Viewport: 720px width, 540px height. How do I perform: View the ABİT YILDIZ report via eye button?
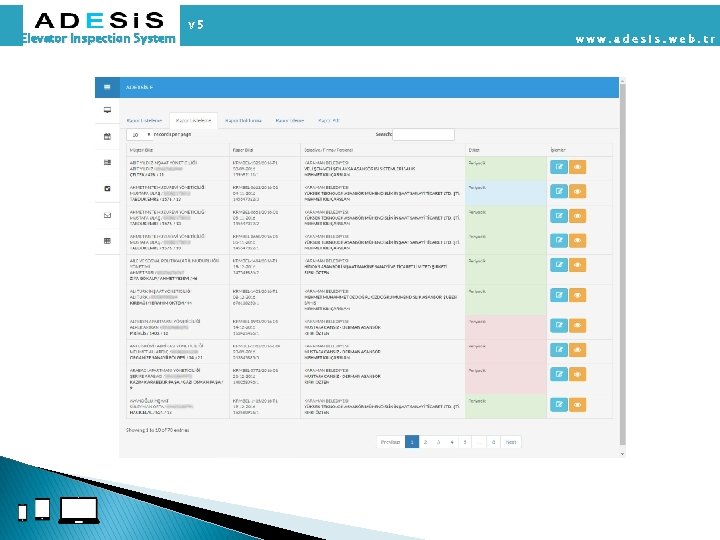pyautogui.click(x=577, y=167)
